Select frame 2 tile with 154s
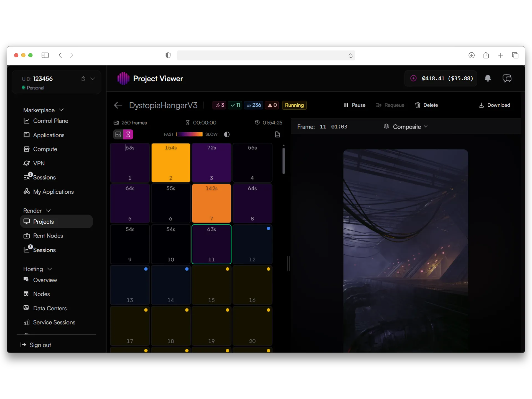532x399 pixels. [171, 163]
